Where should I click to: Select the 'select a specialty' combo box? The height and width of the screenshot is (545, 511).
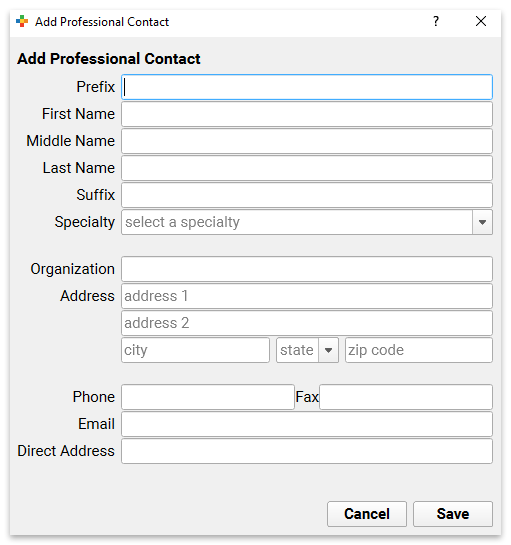pyautogui.click(x=307, y=222)
